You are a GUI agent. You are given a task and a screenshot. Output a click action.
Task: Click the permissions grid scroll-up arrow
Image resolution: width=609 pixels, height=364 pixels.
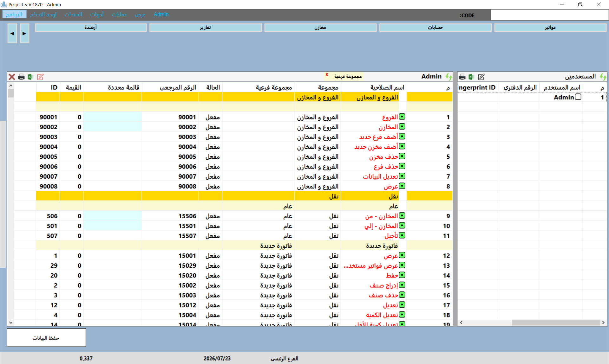coord(11,86)
